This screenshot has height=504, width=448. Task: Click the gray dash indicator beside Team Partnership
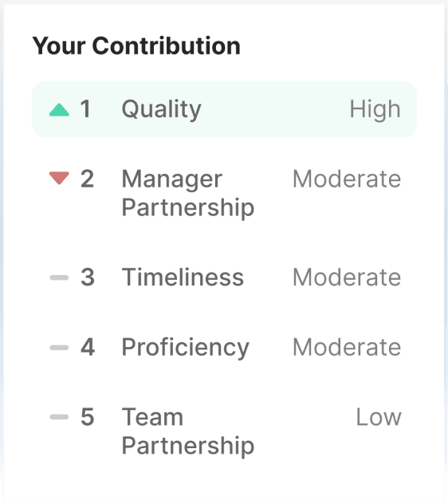(59, 417)
